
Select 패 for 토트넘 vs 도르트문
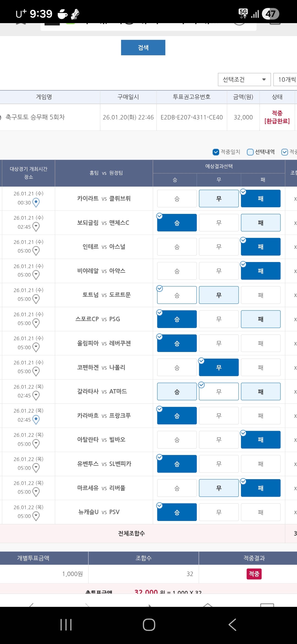pos(260,295)
